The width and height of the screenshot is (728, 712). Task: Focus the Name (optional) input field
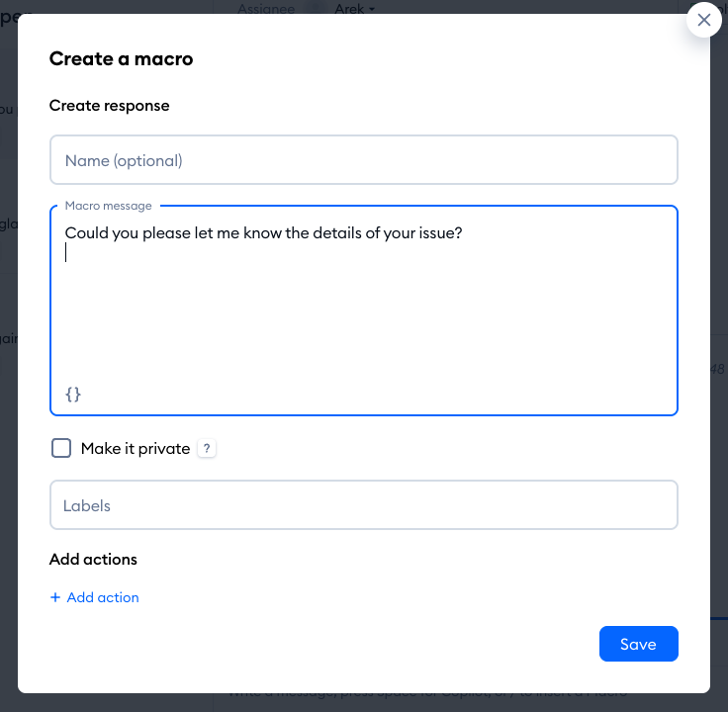364,160
